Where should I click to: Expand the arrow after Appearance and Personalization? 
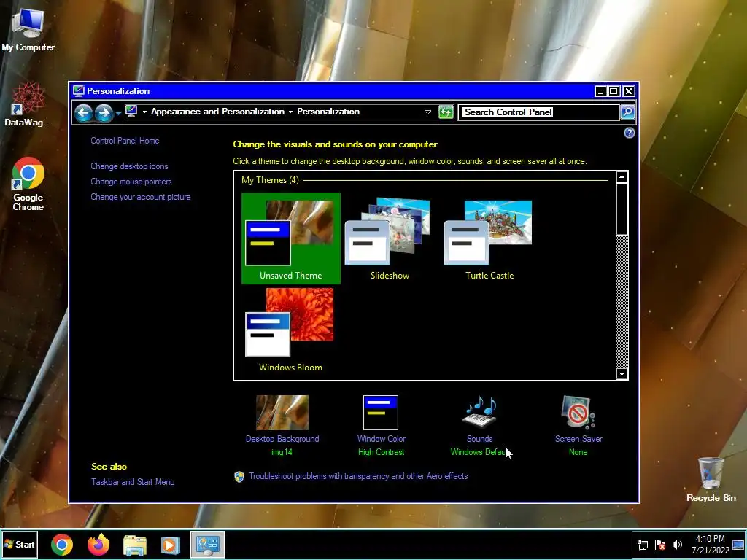click(x=290, y=112)
